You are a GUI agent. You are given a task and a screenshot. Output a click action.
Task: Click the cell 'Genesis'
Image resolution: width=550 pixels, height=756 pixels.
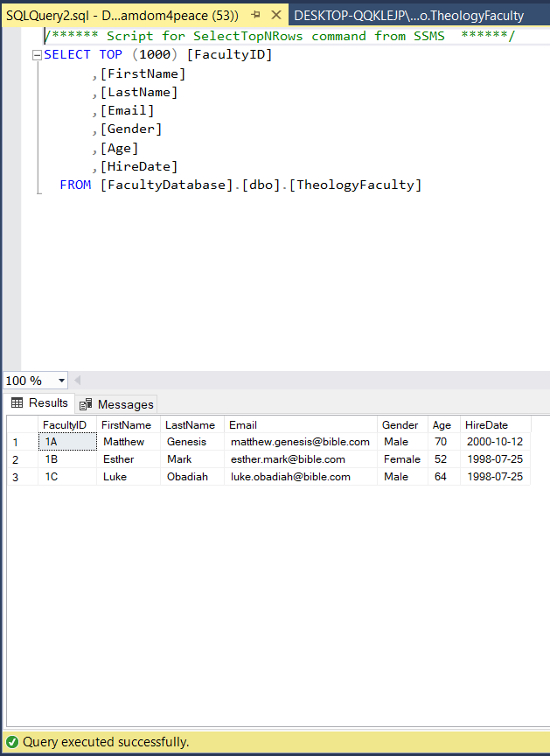click(x=192, y=442)
